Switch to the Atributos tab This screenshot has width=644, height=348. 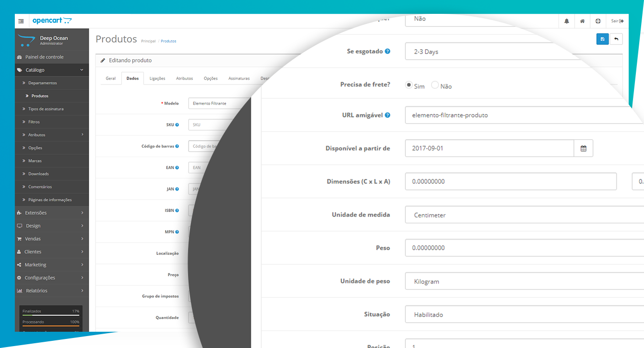(x=184, y=78)
